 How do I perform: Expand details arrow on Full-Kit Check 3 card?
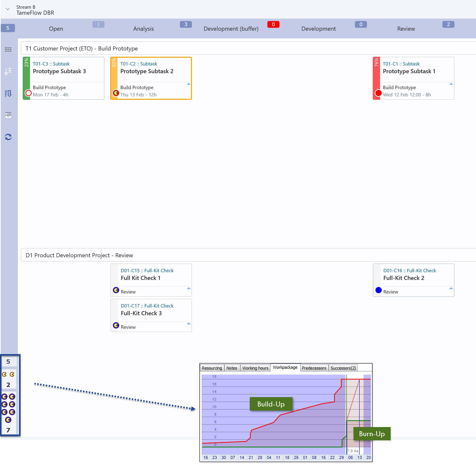click(188, 324)
